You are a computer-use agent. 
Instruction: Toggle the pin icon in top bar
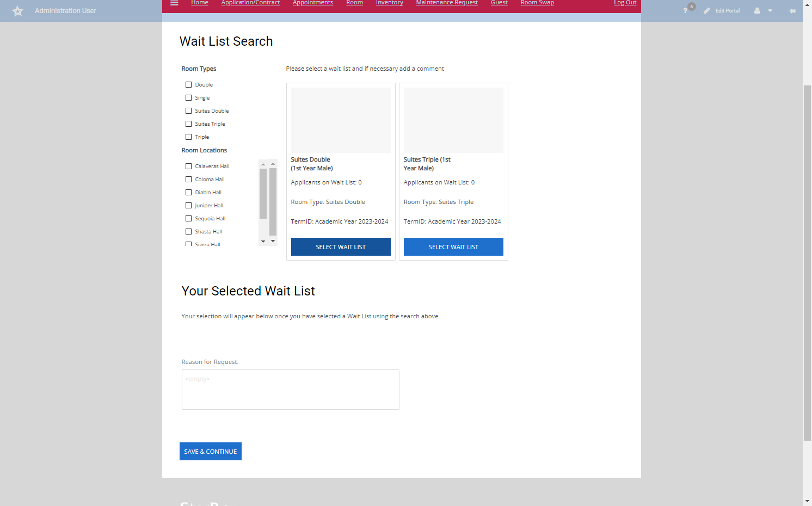[x=792, y=11]
